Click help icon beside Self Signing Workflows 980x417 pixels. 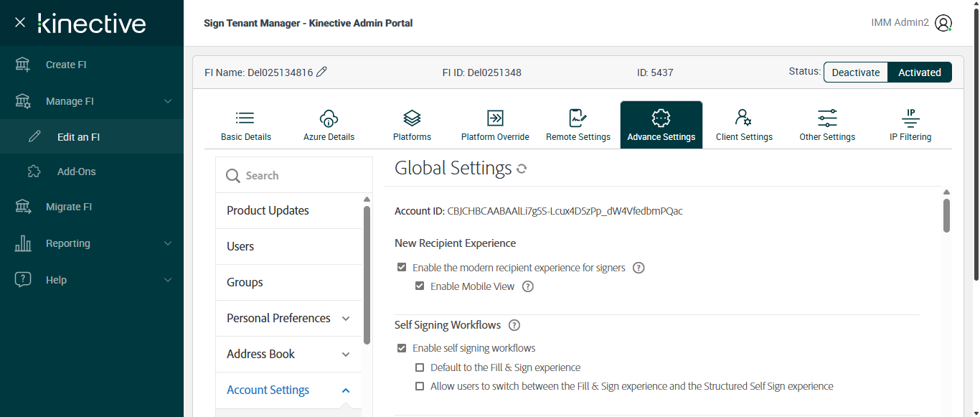514,325
